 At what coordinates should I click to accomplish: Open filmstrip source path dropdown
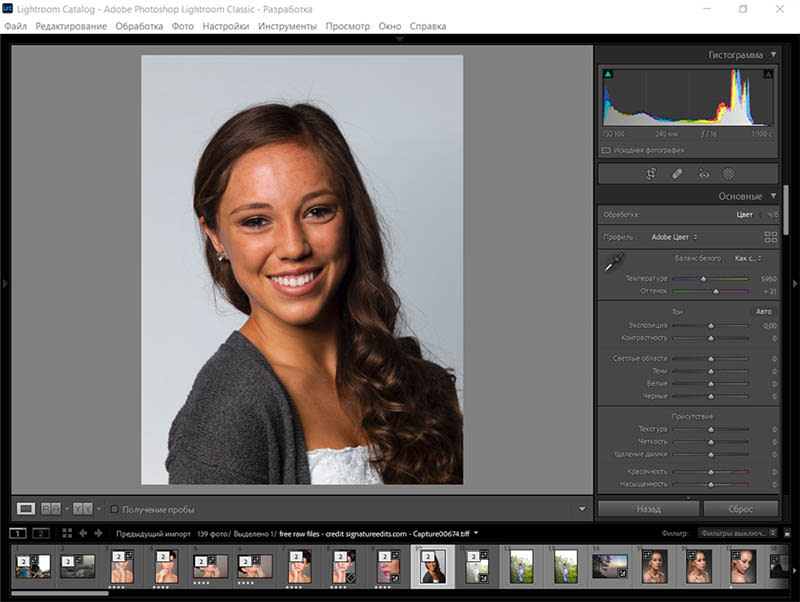tap(476, 533)
